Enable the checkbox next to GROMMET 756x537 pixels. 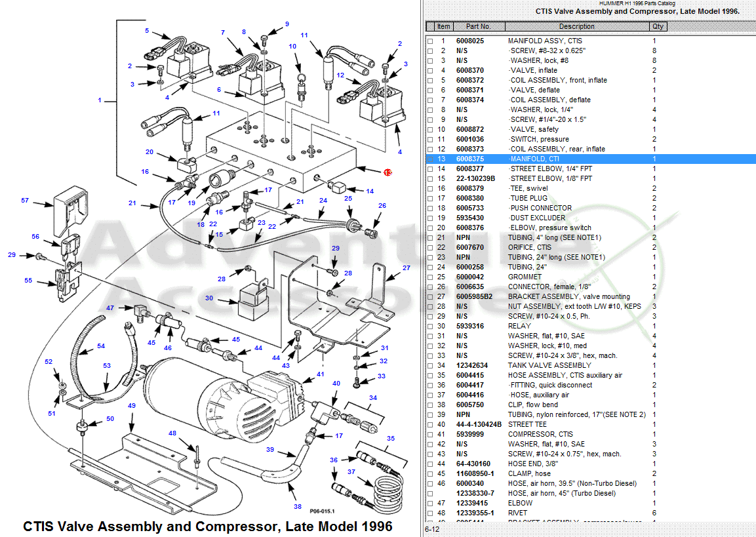[430, 277]
